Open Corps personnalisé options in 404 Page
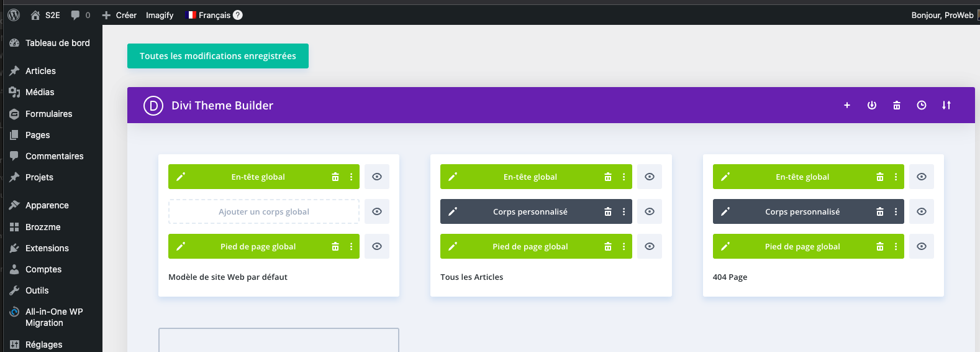Image resolution: width=980 pixels, height=352 pixels. click(896, 211)
